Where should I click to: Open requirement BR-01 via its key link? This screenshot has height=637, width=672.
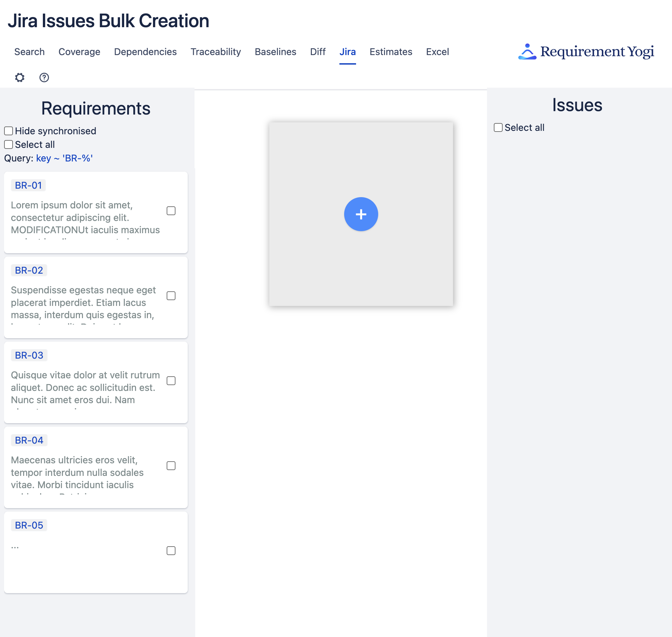tap(29, 185)
